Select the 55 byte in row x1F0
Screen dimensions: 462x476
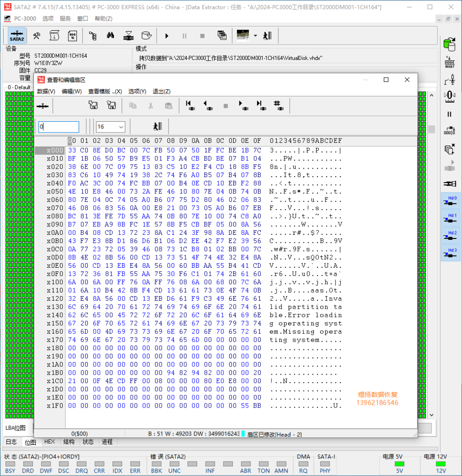(245, 405)
